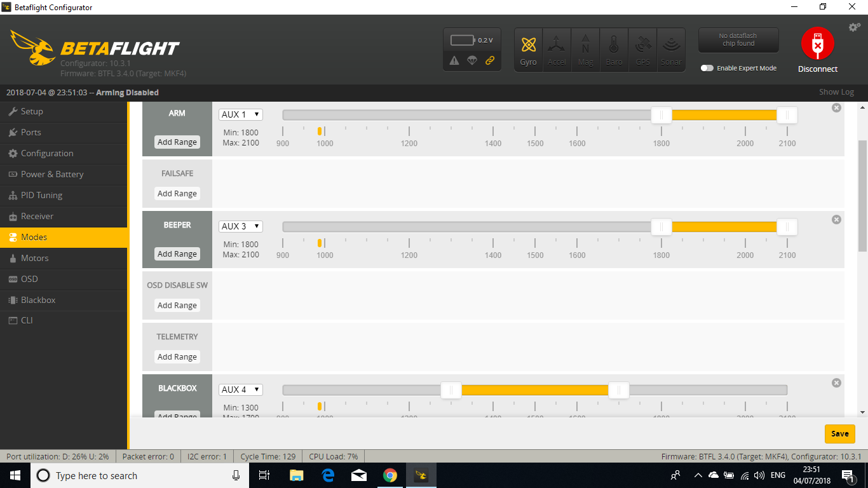Open Task View on taskbar
Screen dimensions: 868x488
click(265, 475)
